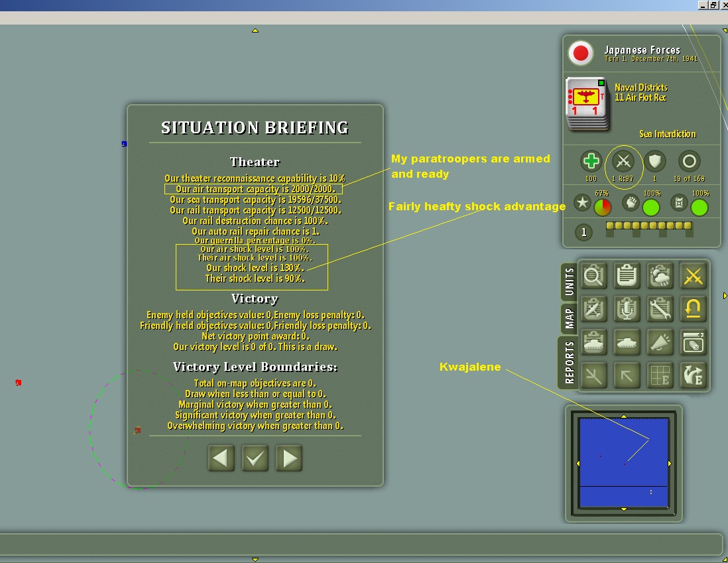Viewport: 728px width, 563px height.
Task: Click the plain tank formation icon
Action: point(627,342)
